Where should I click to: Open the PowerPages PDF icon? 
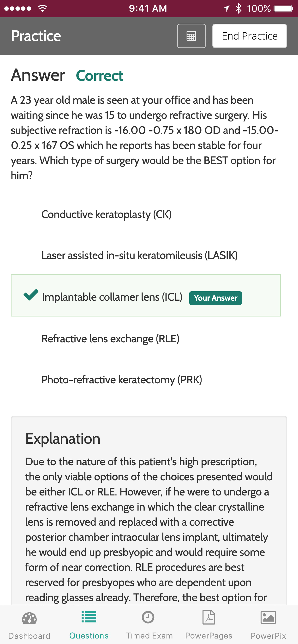(209, 617)
